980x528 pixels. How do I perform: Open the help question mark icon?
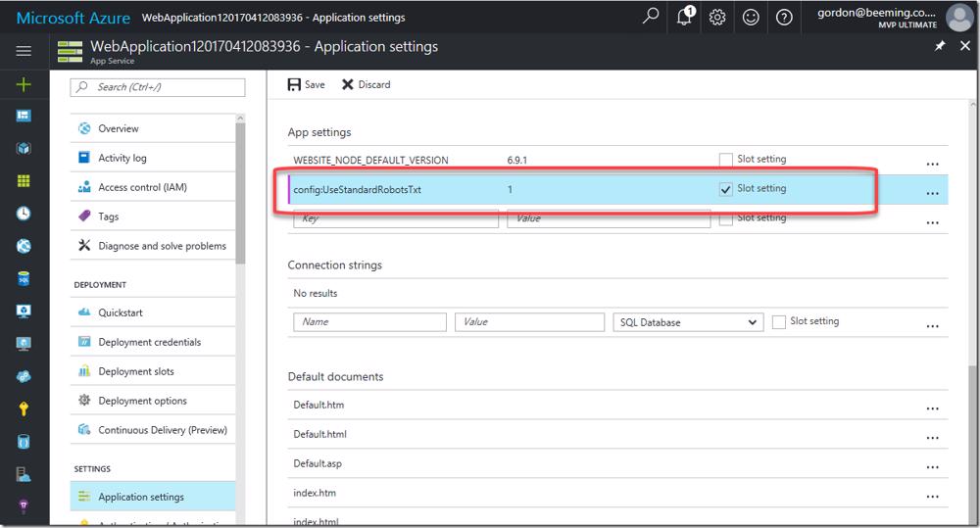pos(784,17)
